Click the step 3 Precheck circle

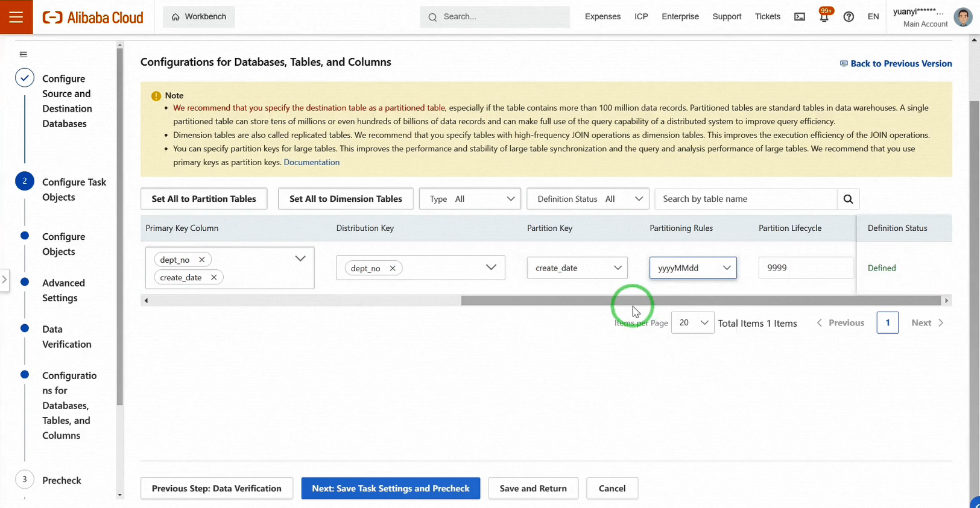point(25,480)
